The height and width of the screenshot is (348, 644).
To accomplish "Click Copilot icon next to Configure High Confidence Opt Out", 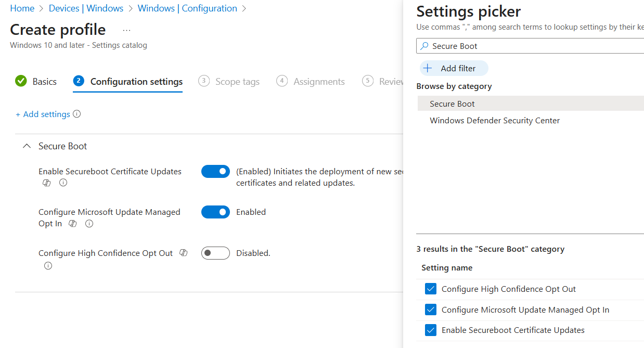I will 183,253.
